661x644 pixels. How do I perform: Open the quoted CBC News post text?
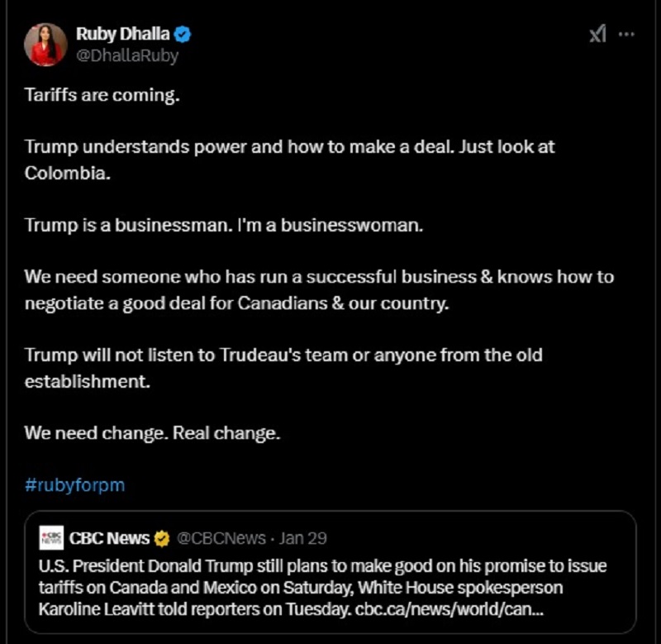(314, 588)
